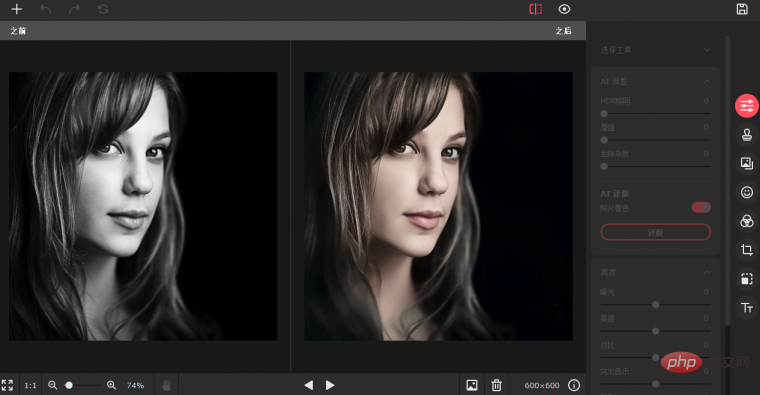Screen dimensions: 760x395
Task: Collapse the brightness section chevron
Action: [707, 272]
